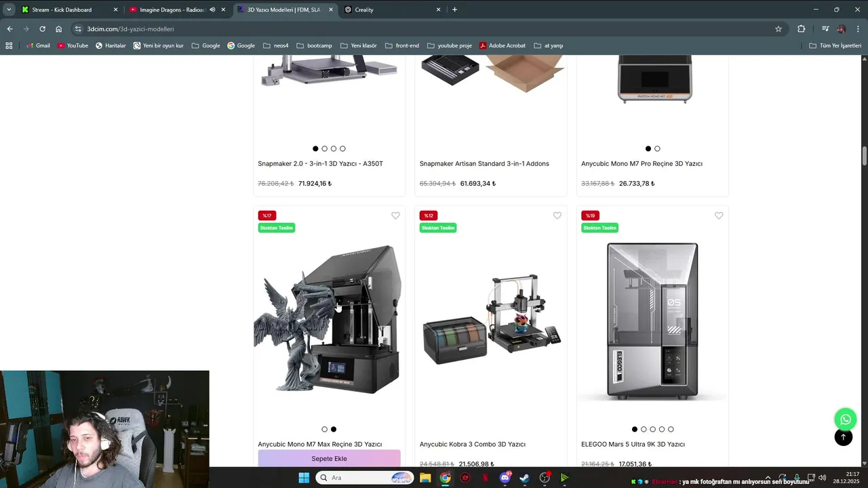
Task: Jump to page top with arrow button
Action: pos(844,437)
